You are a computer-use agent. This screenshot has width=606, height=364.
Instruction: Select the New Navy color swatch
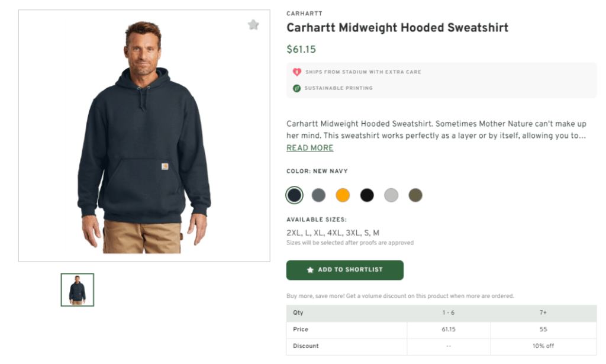tap(295, 195)
